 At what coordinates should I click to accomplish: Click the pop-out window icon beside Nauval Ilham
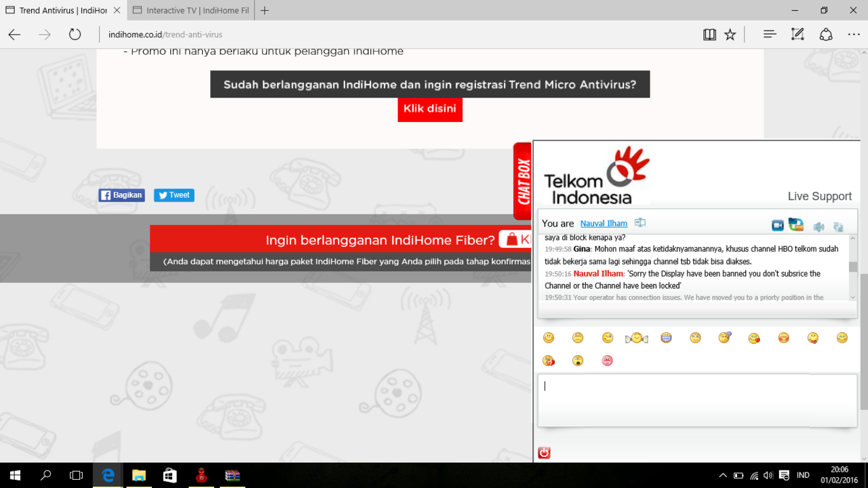[x=640, y=223]
